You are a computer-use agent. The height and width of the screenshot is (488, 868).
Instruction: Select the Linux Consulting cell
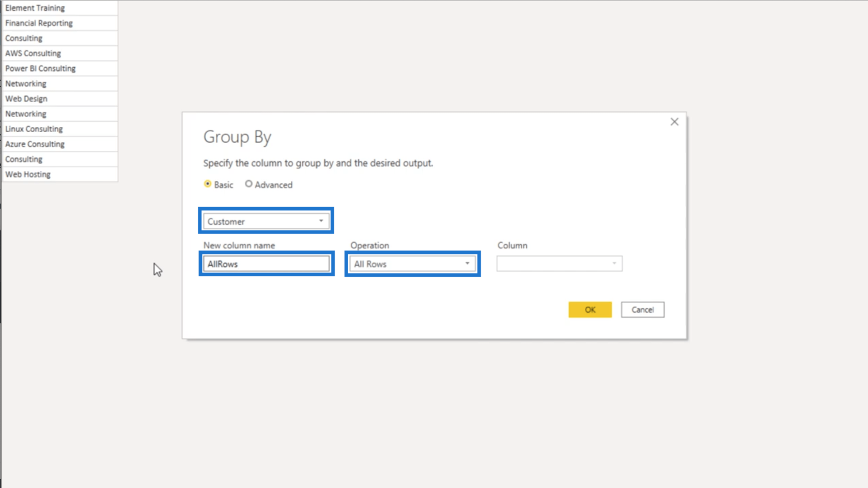click(59, 129)
